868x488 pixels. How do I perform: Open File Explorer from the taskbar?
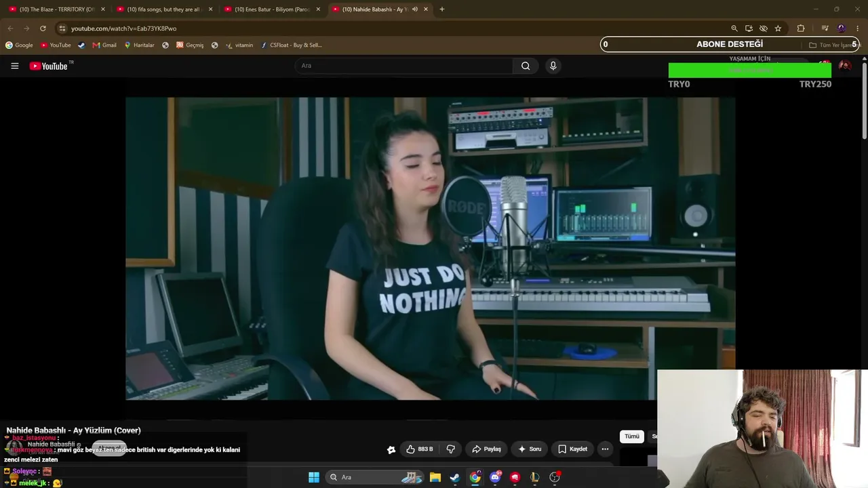(x=435, y=477)
